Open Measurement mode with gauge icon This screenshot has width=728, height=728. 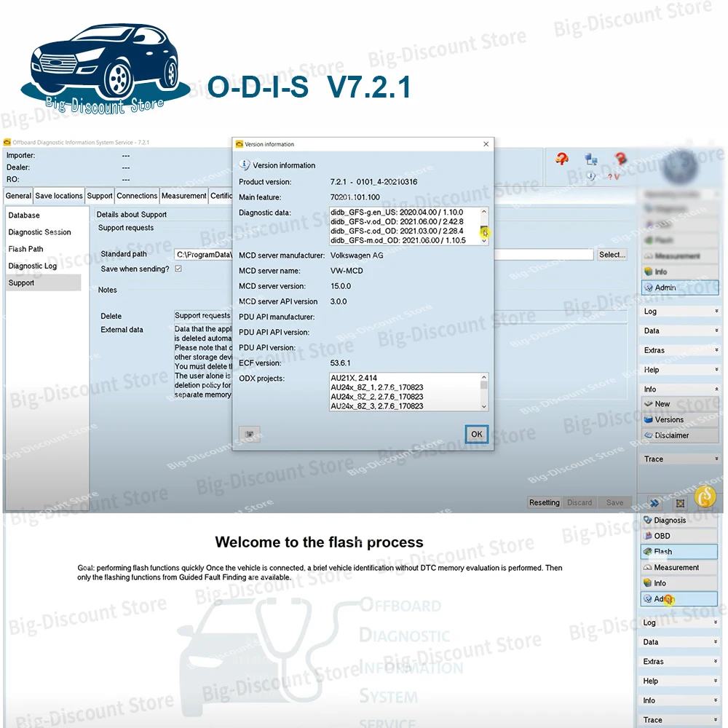(x=679, y=567)
